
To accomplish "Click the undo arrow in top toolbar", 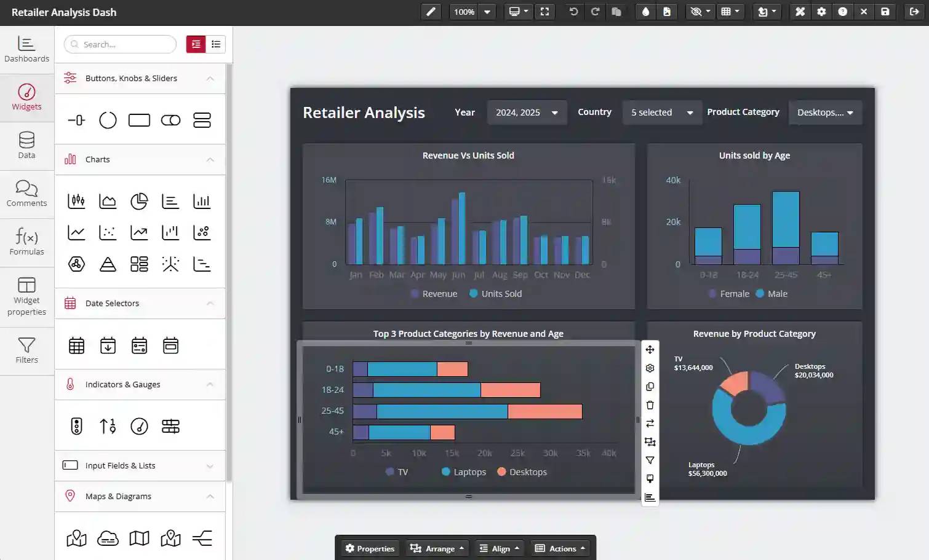I will pos(573,12).
